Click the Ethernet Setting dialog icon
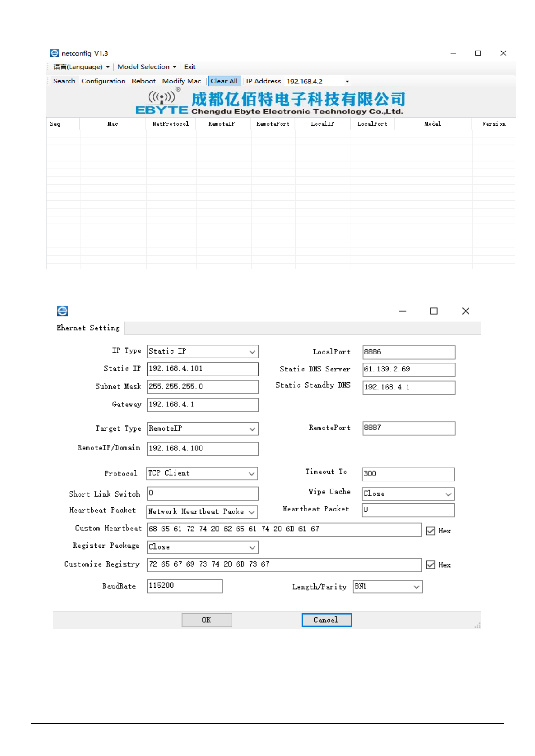Screen dimensions: 535x756 point(62,311)
